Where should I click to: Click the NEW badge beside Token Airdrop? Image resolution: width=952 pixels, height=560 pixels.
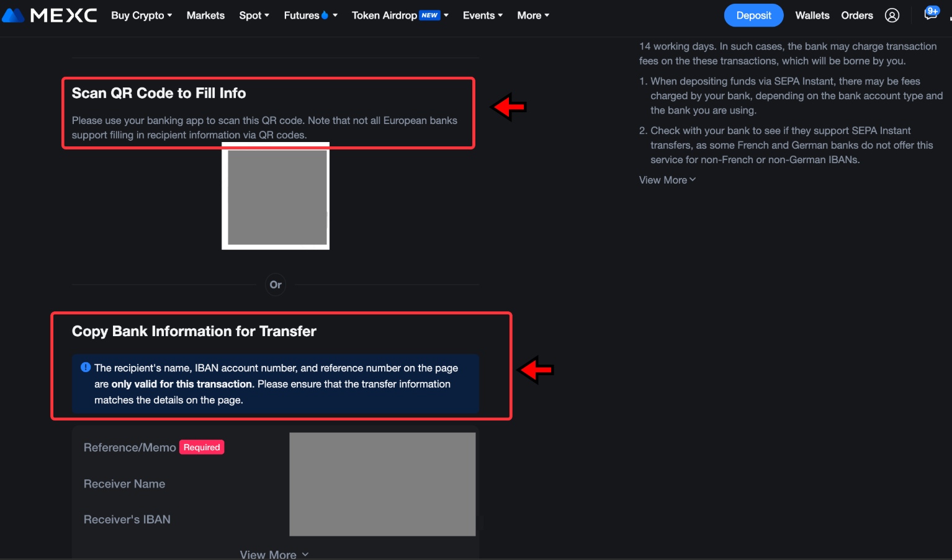pyautogui.click(x=429, y=14)
